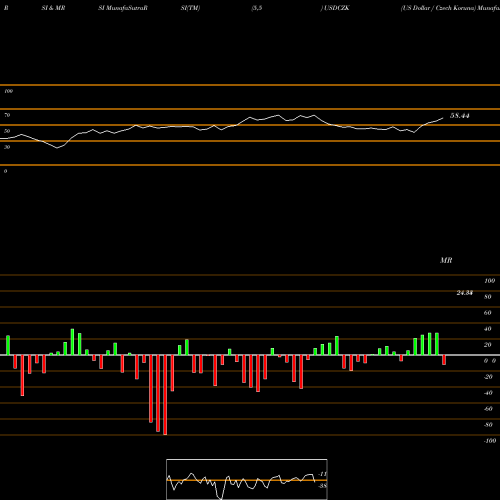500x500 pixels.
Task: Click the RSI value label 58.44
Action: tap(460, 116)
